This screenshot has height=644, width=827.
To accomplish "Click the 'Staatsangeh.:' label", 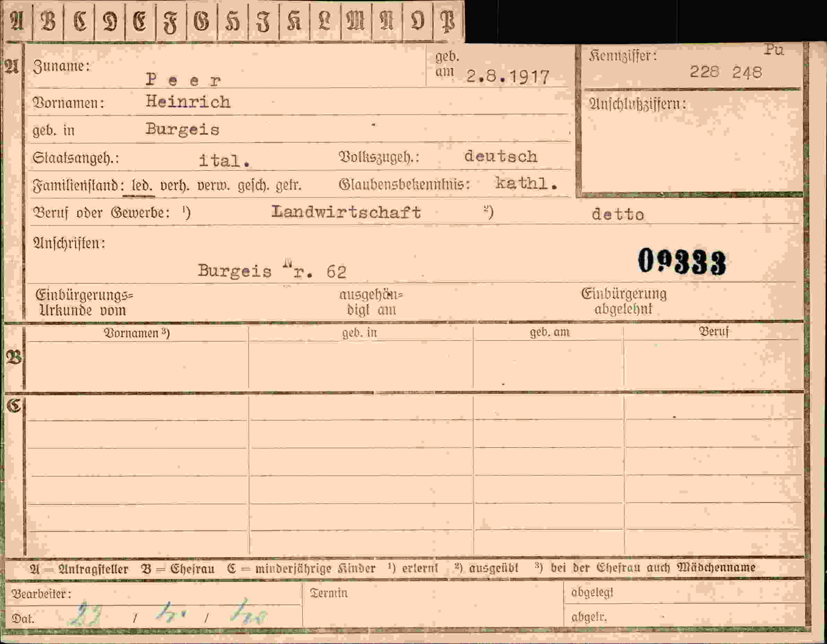I will coord(76,158).
